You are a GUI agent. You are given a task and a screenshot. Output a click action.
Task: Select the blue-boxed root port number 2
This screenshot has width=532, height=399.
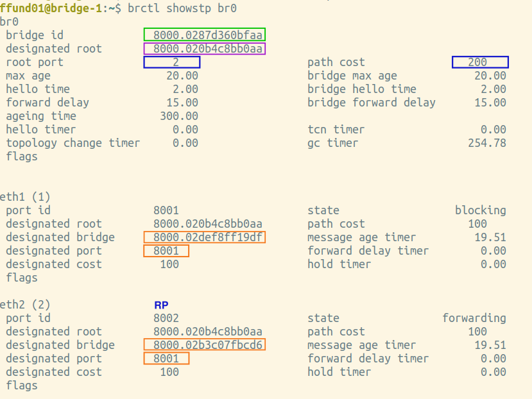pos(172,62)
